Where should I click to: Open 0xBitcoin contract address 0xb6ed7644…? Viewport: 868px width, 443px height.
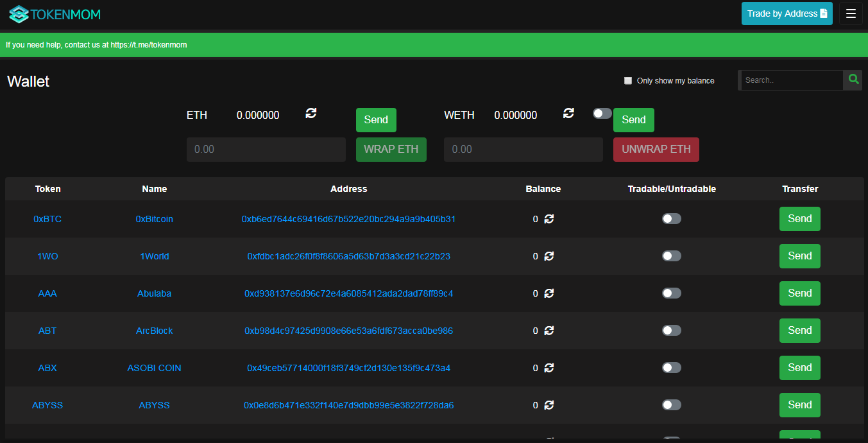click(x=349, y=219)
